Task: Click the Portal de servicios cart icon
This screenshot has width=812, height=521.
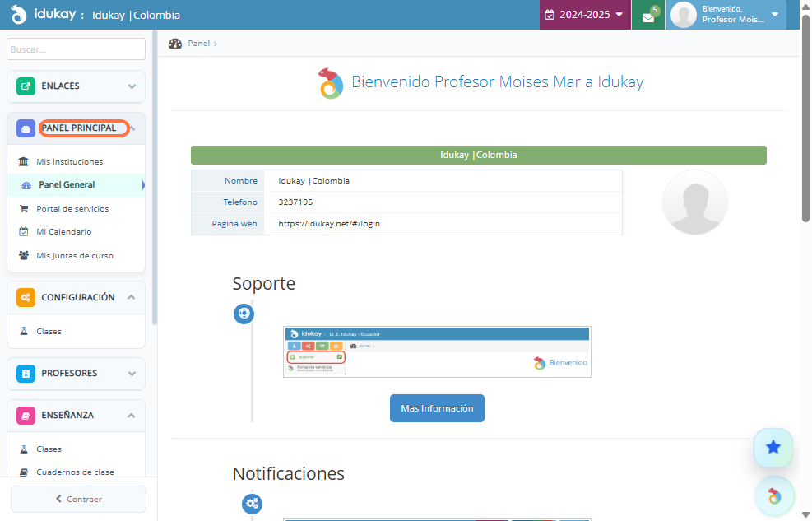Action: coord(23,209)
